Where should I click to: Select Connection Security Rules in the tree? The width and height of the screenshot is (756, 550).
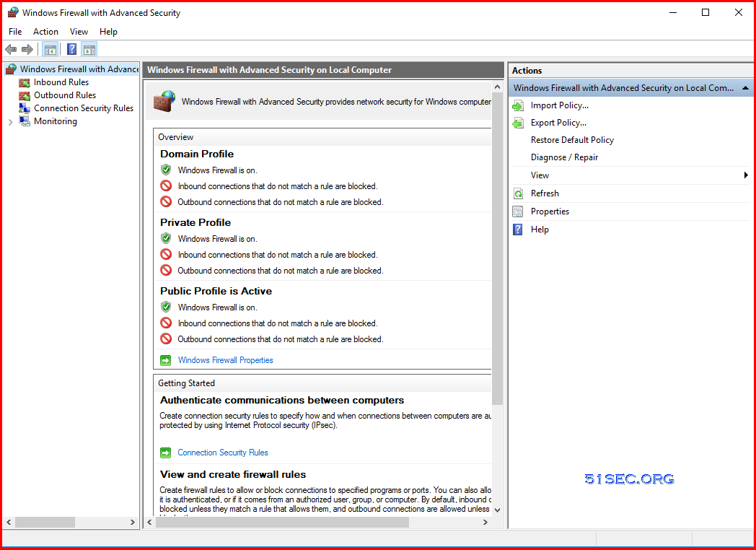[x=84, y=108]
